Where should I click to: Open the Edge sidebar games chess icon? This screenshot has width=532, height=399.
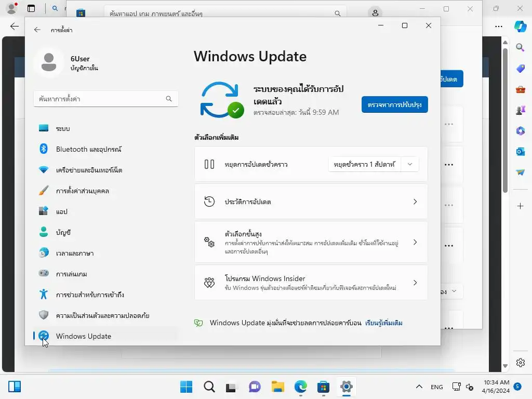tap(520, 110)
